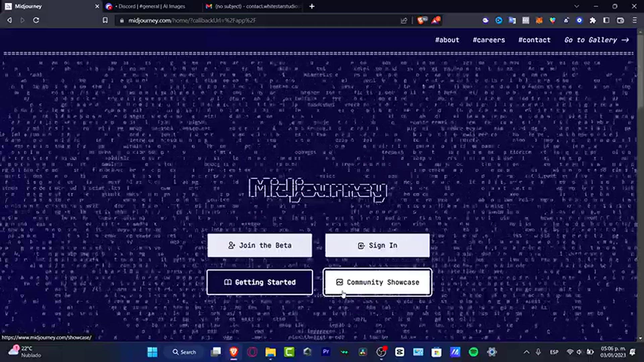Go forward to the next page
The height and width of the screenshot is (362, 644).
tap(22, 20)
